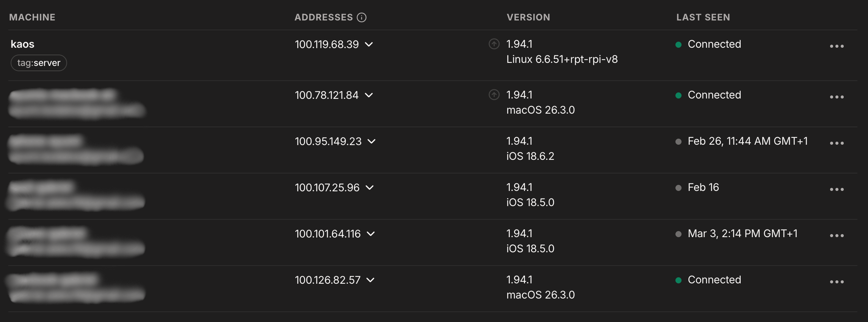Expand the address dropdown for 100.95.149.23
The image size is (868, 322).
tap(372, 142)
